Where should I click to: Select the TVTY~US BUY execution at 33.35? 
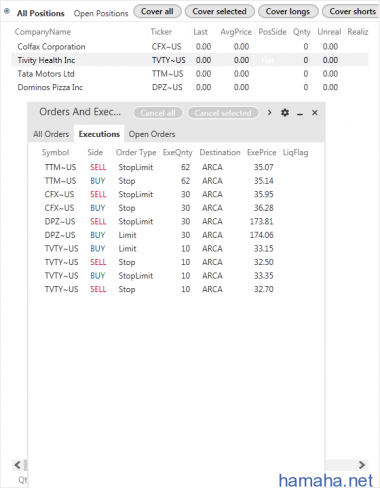tap(176, 276)
